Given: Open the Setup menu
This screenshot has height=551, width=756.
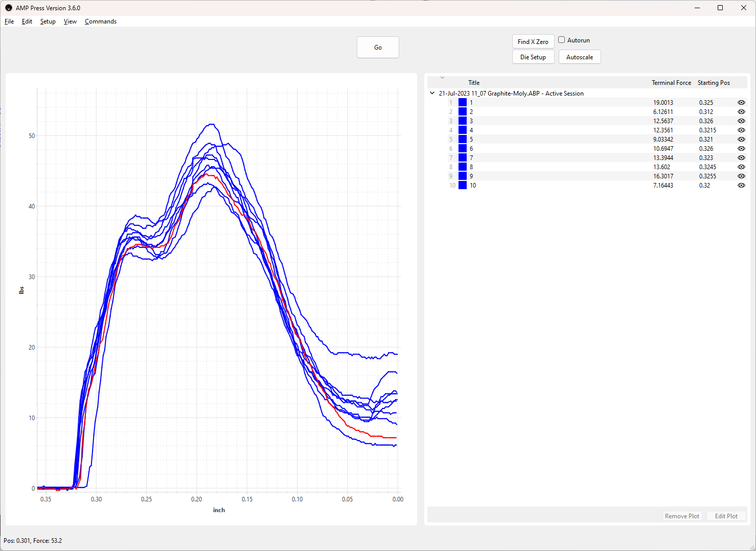Looking at the screenshot, I should (48, 21).
